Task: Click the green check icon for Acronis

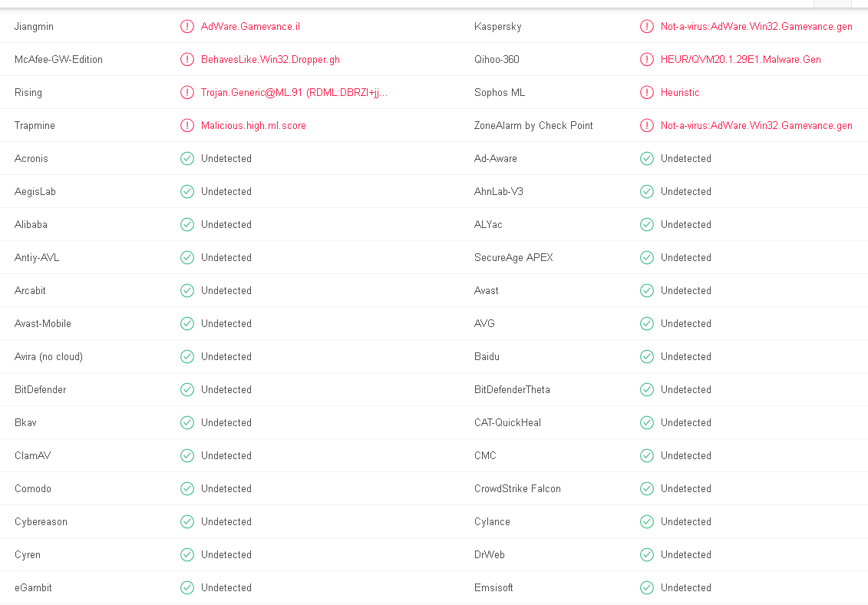Action: coord(187,158)
